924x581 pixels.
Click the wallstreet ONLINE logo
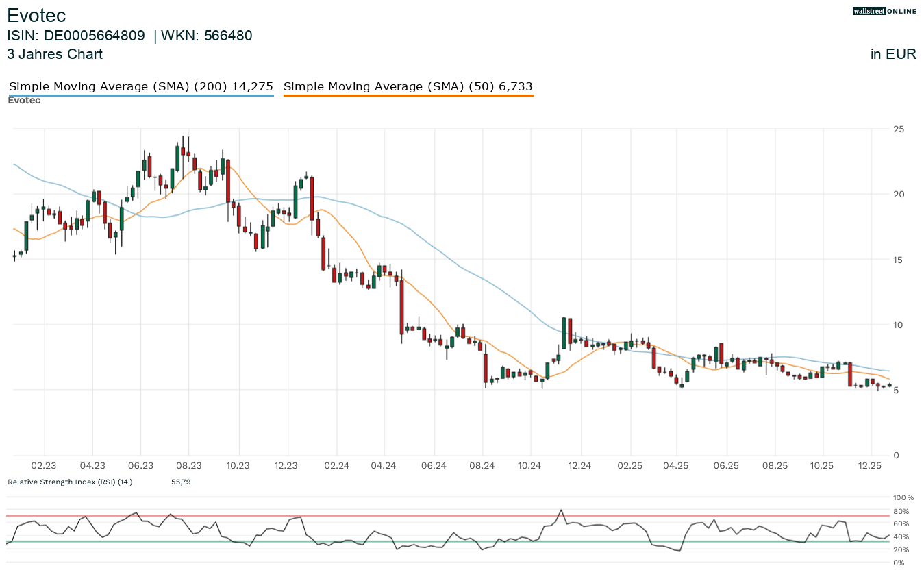click(884, 11)
